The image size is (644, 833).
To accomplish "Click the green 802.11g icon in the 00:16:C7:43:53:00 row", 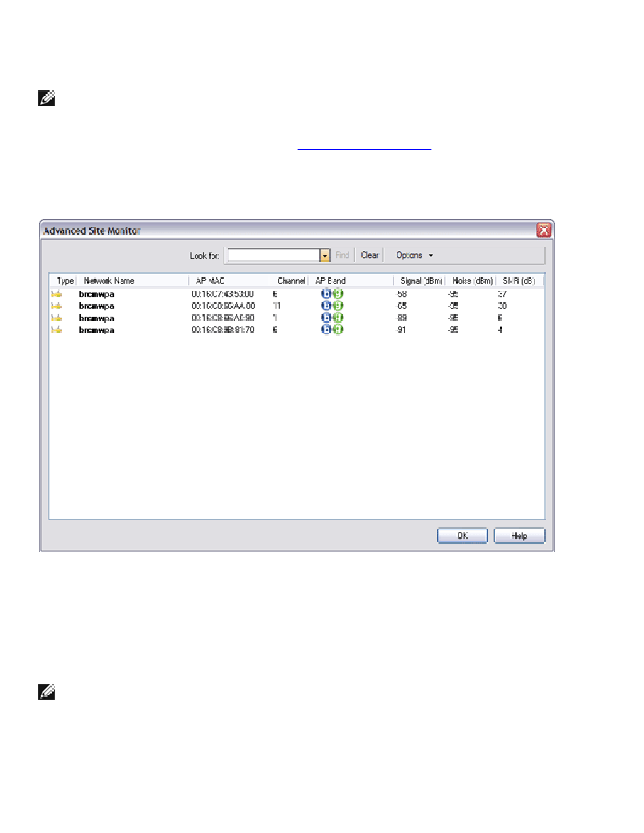I will [338, 294].
